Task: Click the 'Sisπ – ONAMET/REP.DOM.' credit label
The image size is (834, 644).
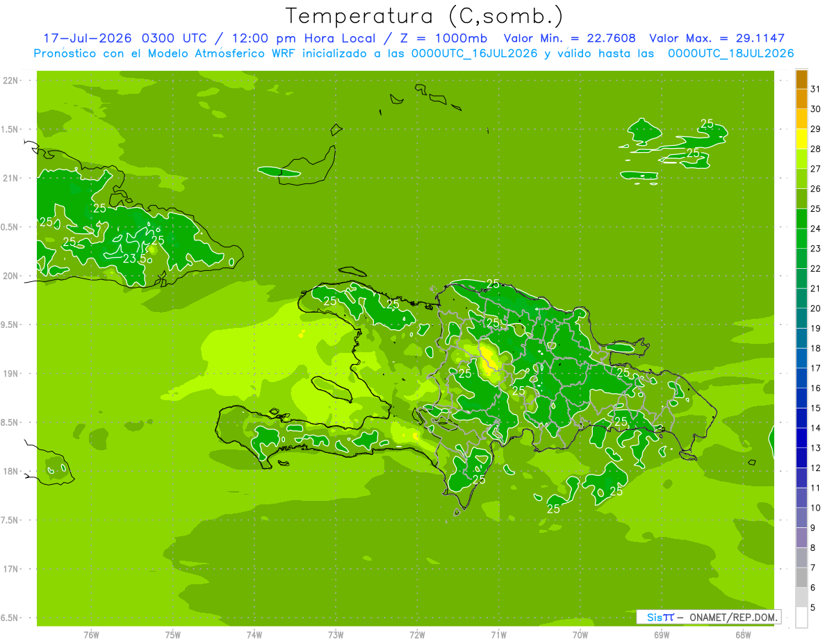Action: coord(708,617)
